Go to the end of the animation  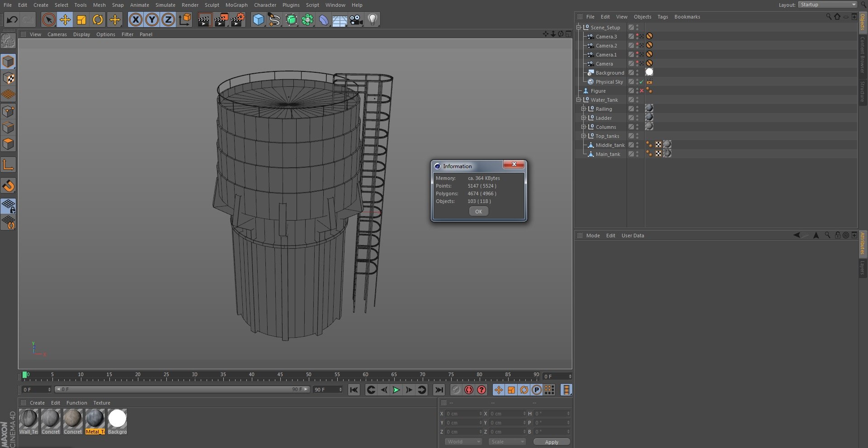439,390
